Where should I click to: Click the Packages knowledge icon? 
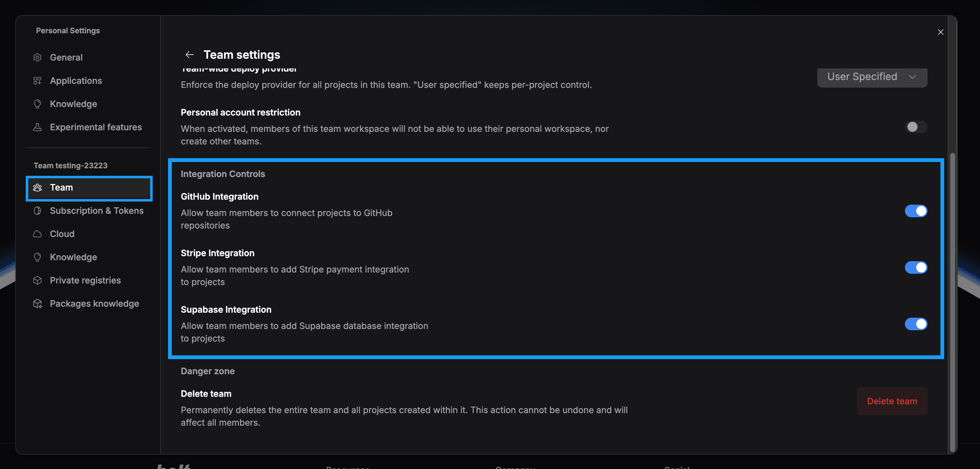pos(37,303)
